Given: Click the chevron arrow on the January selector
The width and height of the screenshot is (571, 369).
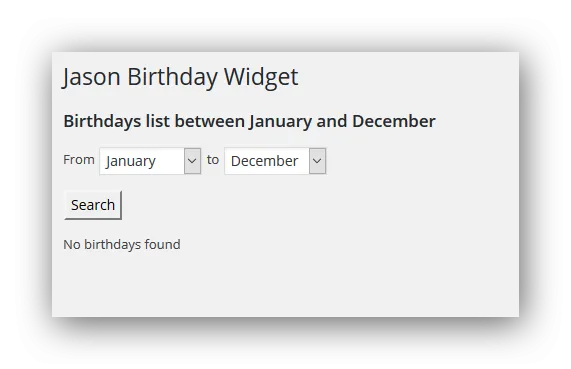Looking at the screenshot, I should pyautogui.click(x=192, y=161).
